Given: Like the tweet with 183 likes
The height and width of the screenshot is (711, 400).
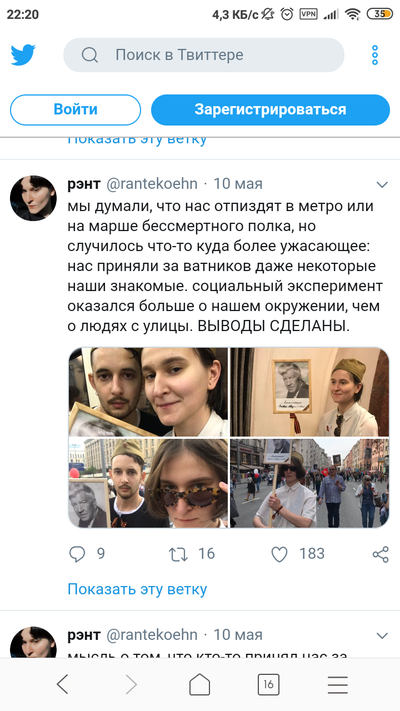Looking at the screenshot, I should (279, 554).
